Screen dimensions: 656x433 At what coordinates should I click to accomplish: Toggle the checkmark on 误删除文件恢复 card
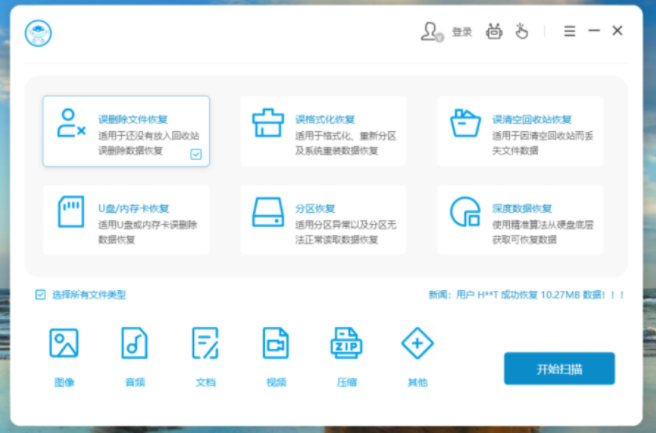coord(196,154)
